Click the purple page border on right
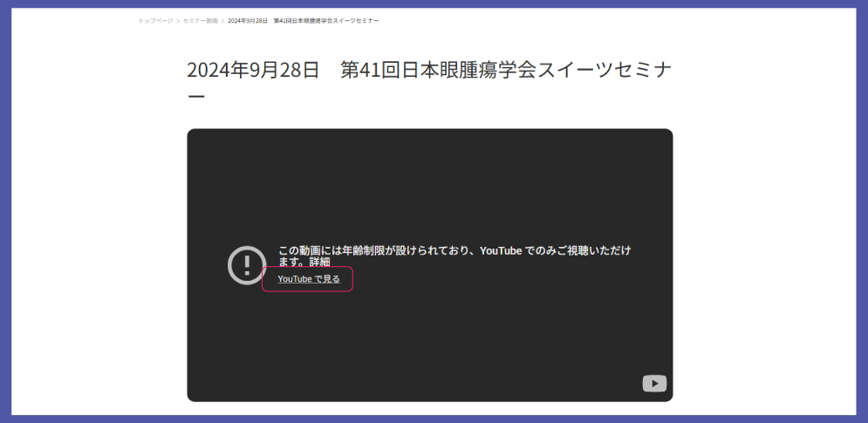Screen dimensions: 868x423 [862, 211]
